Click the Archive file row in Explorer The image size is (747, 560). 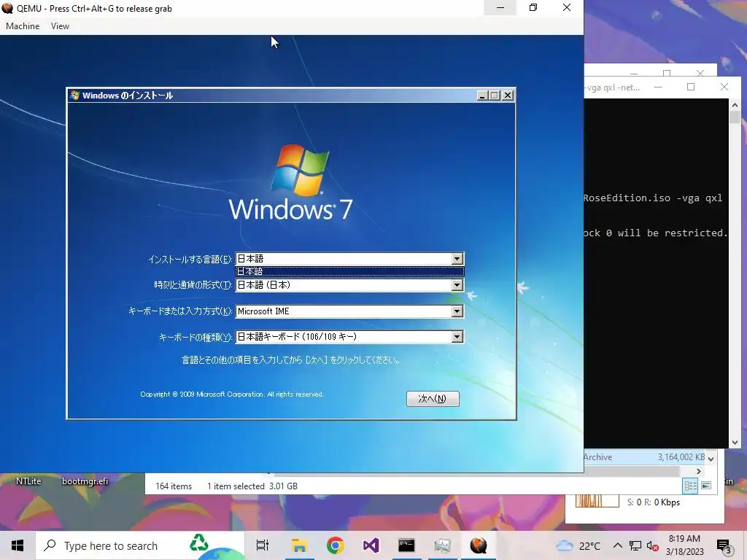[x=645, y=457]
